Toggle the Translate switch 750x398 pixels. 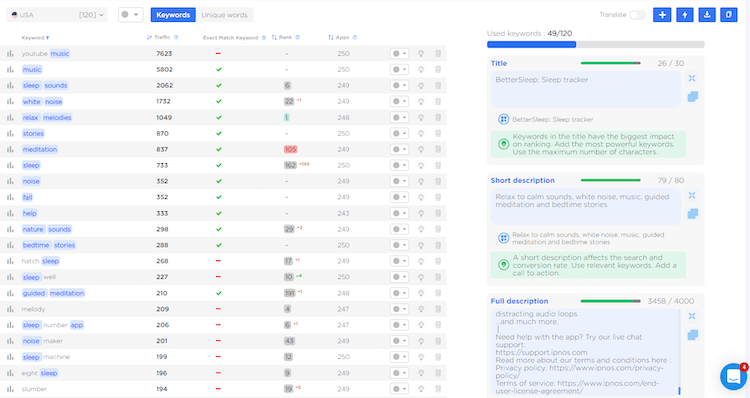pyautogui.click(x=637, y=15)
